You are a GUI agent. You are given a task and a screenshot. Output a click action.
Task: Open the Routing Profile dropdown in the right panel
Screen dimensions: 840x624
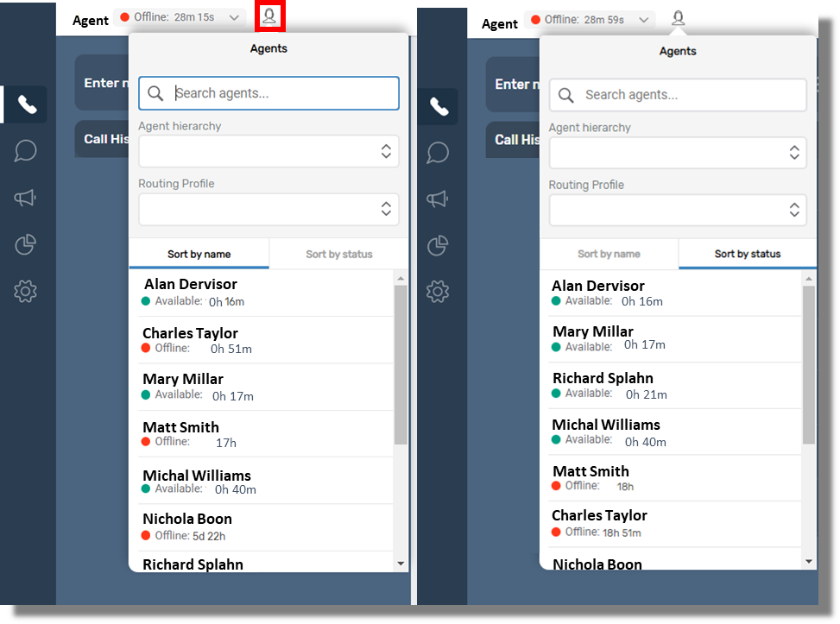(x=678, y=210)
